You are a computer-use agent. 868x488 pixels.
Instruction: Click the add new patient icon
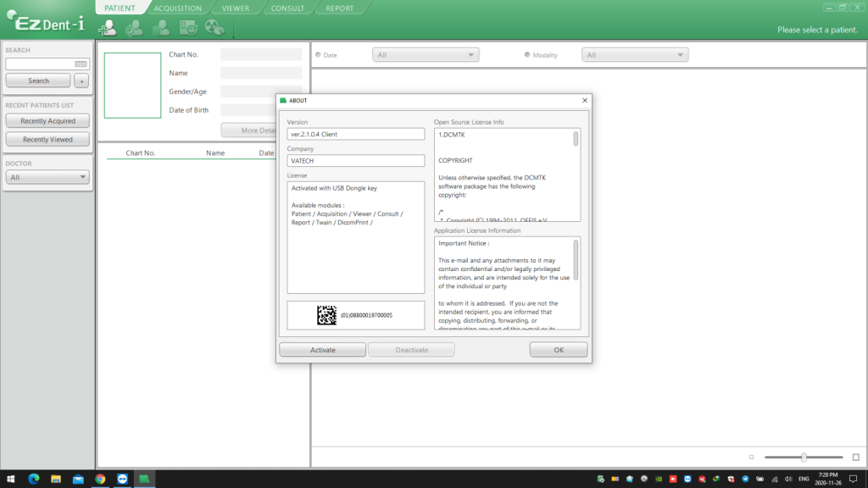point(108,28)
